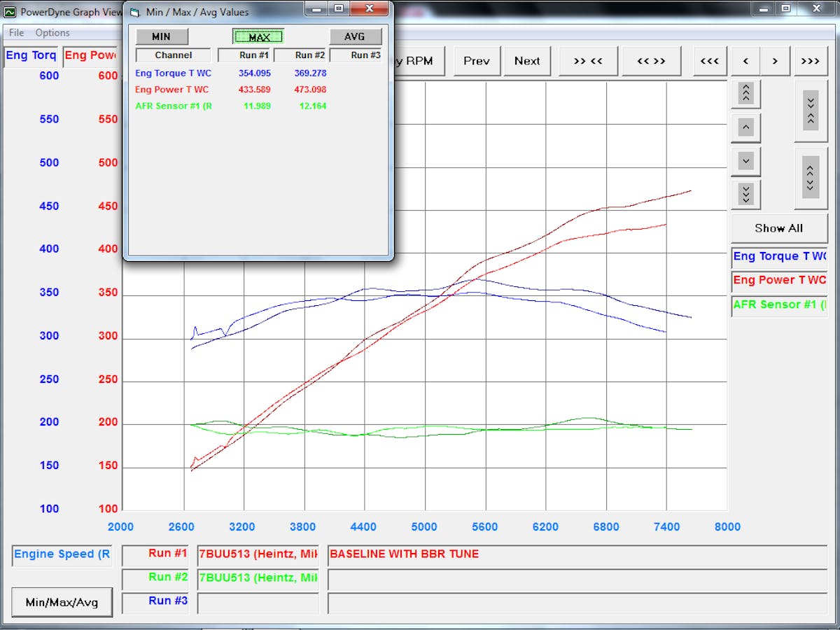
Task: Click the single right arrow step button
Action: (x=775, y=62)
